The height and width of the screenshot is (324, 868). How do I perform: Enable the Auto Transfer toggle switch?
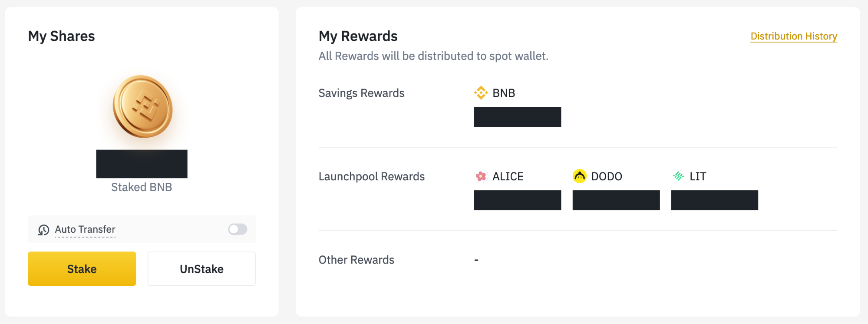pos(238,229)
